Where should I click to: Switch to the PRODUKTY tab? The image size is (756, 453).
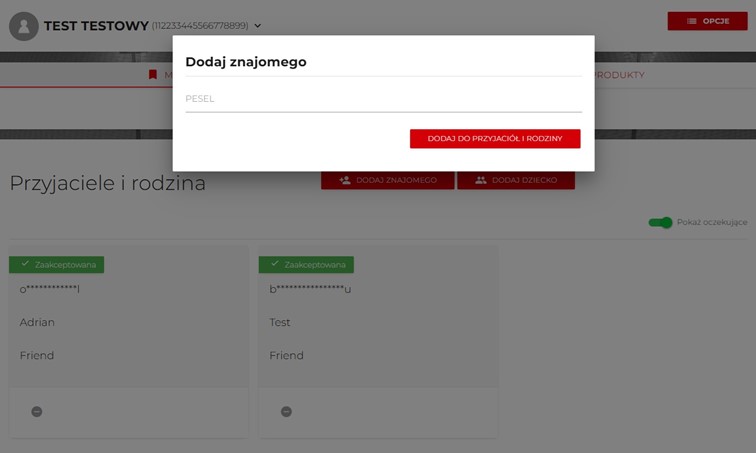click(x=618, y=75)
